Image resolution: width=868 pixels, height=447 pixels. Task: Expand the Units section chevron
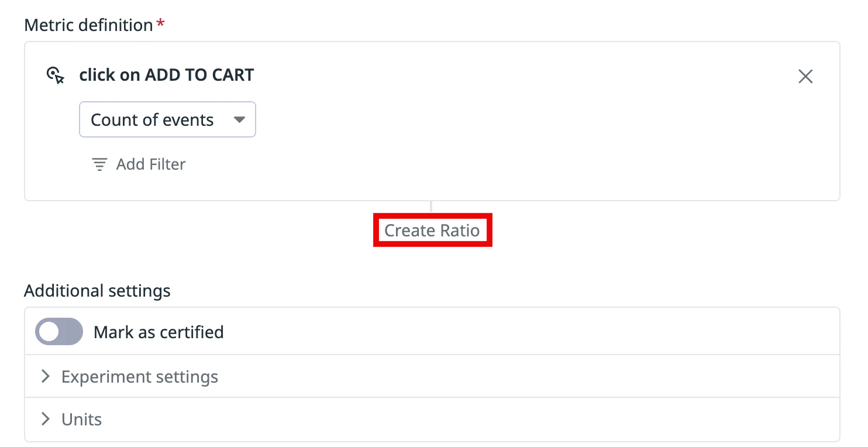pyautogui.click(x=46, y=419)
